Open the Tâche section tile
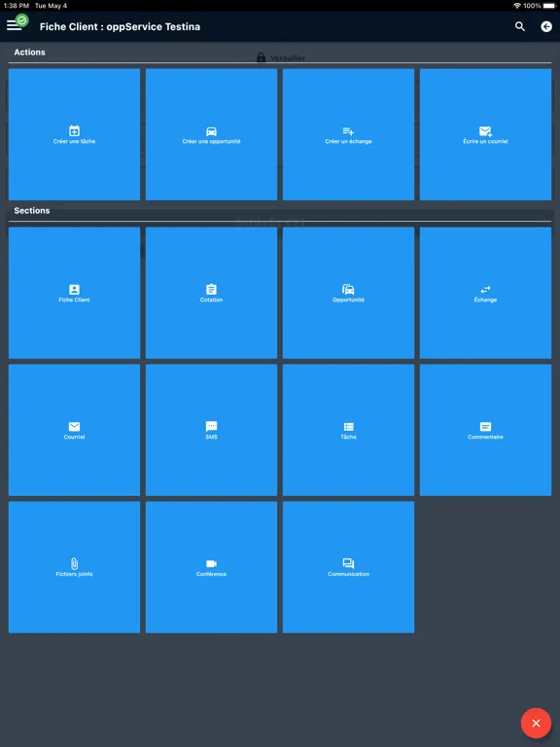Image resolution: width=560 pixels, height=747 pixels. (349, 430)
